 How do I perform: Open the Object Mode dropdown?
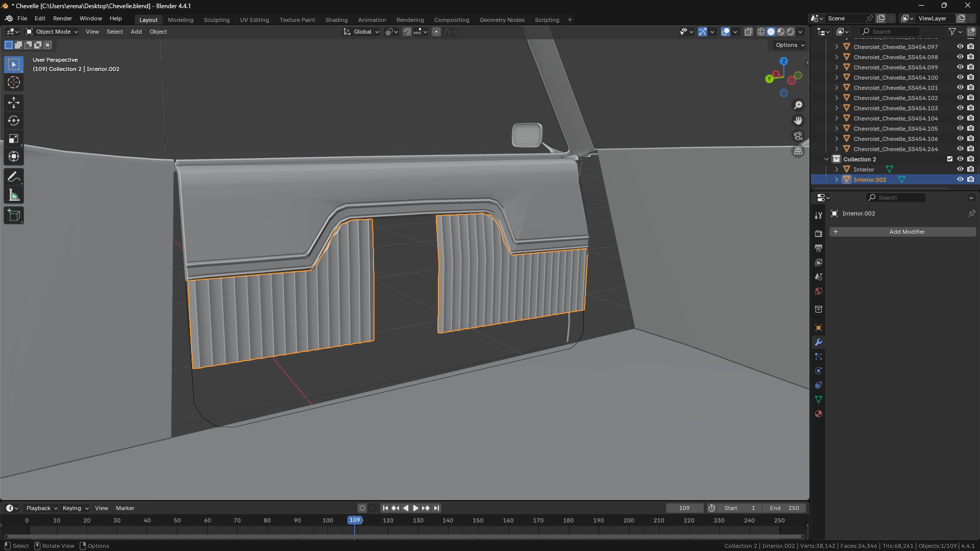click(52, 32)
